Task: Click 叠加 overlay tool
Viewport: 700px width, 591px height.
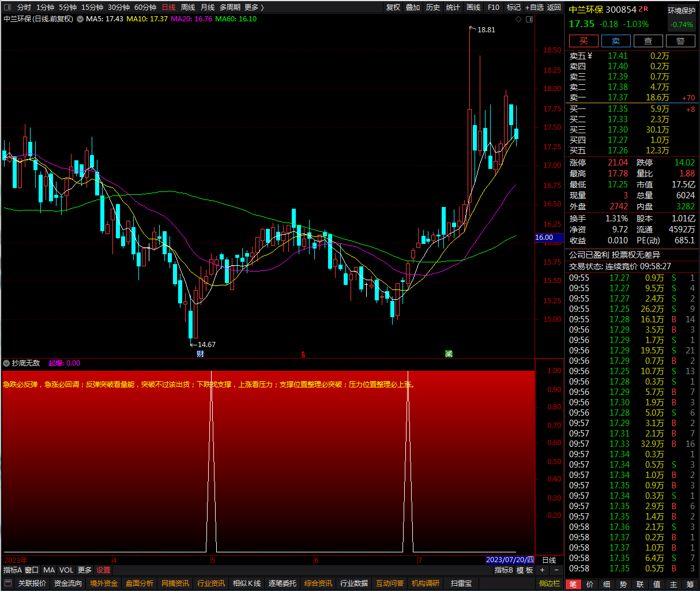Action: (413, 7)
